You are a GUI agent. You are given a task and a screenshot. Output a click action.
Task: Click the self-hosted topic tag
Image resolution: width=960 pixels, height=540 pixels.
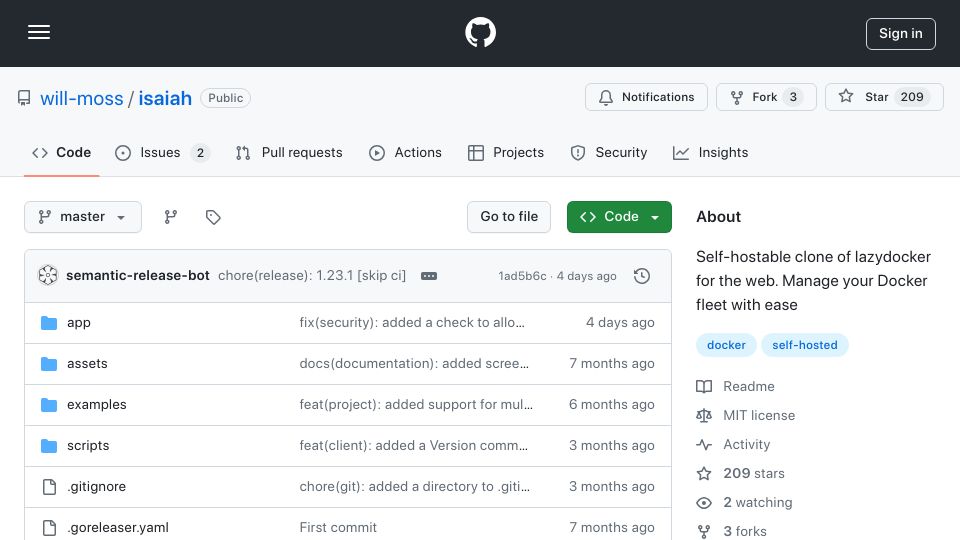[x=804, y=345]
